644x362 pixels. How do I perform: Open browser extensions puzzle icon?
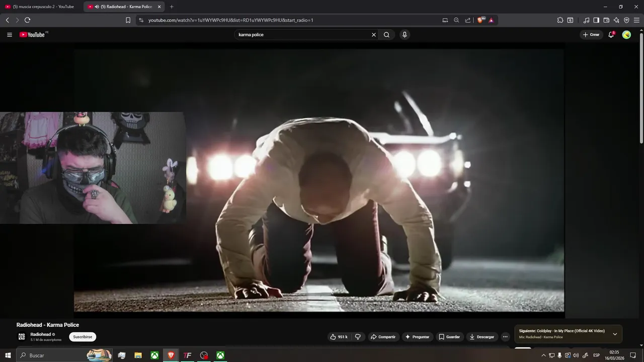(x=560, y=20)
